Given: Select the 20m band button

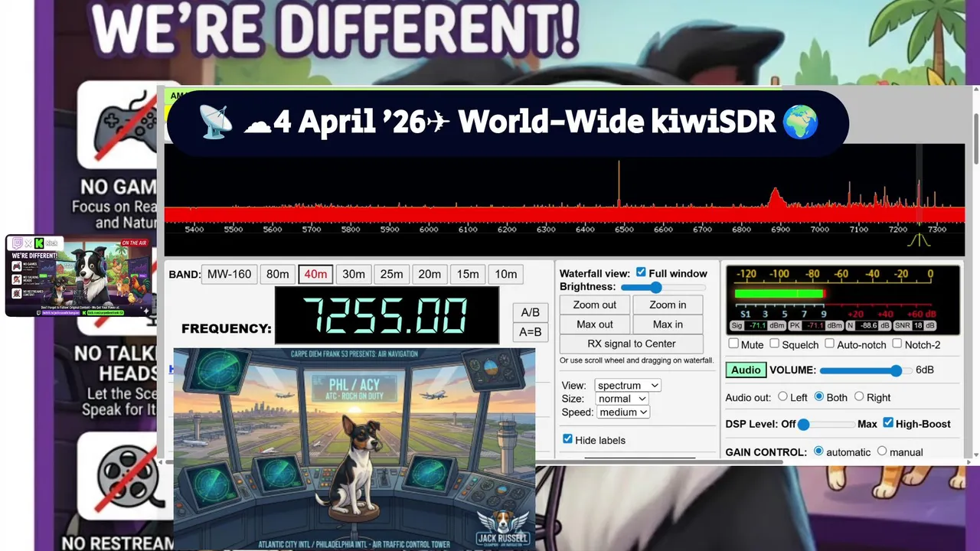Looking at the screenshot, I should 430,274.
